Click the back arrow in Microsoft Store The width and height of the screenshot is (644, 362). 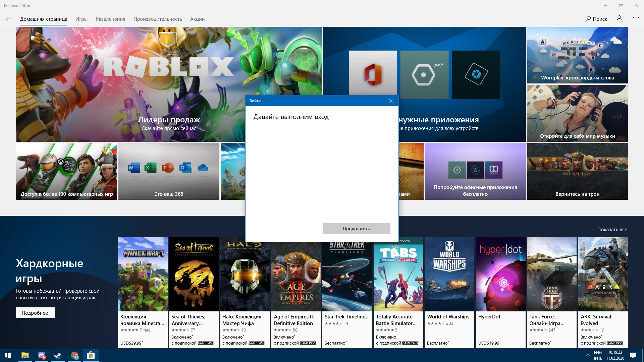8,19
